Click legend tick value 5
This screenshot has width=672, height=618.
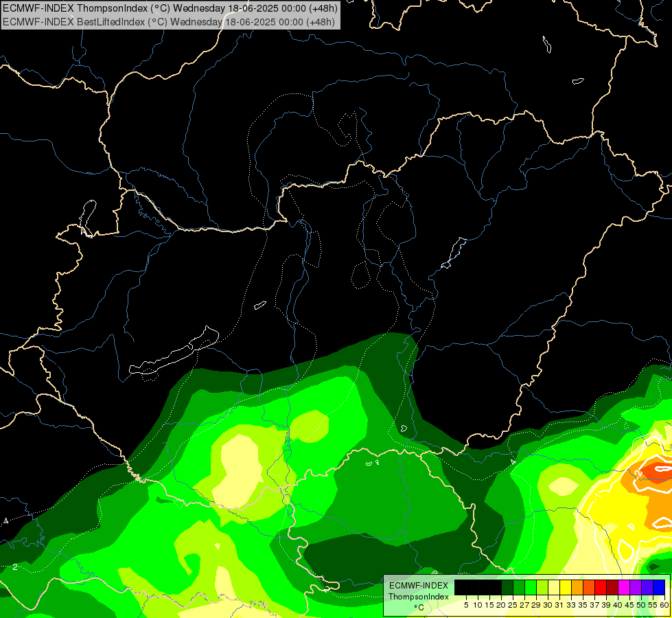(x=466, y=605)
